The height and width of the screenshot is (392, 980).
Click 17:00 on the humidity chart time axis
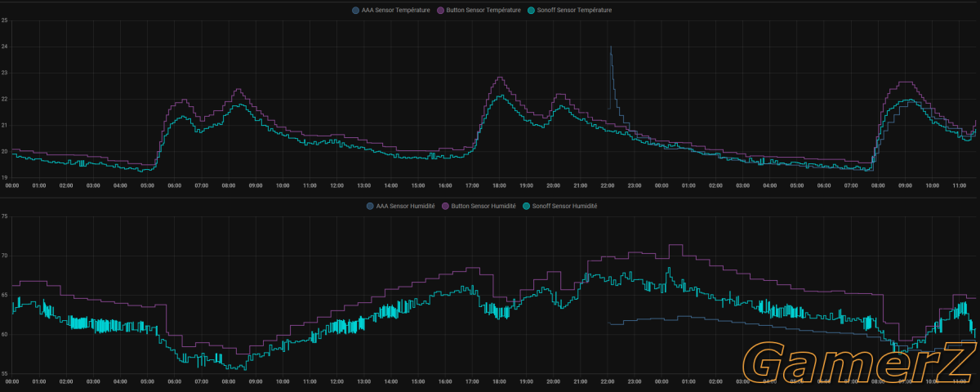(472, 381)
